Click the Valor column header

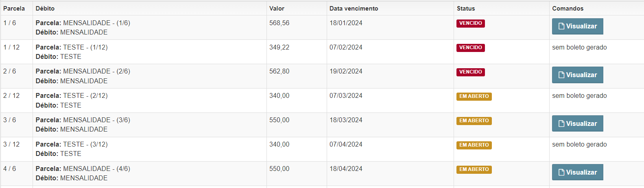pos(277,9)
